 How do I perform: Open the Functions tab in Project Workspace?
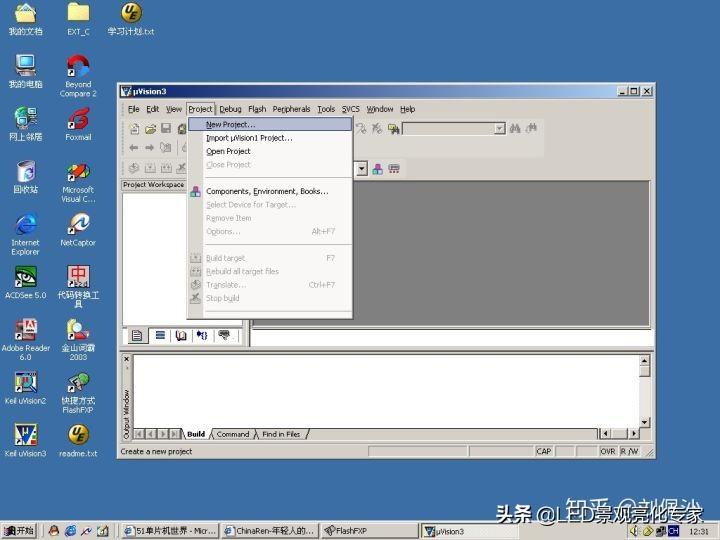202,336
